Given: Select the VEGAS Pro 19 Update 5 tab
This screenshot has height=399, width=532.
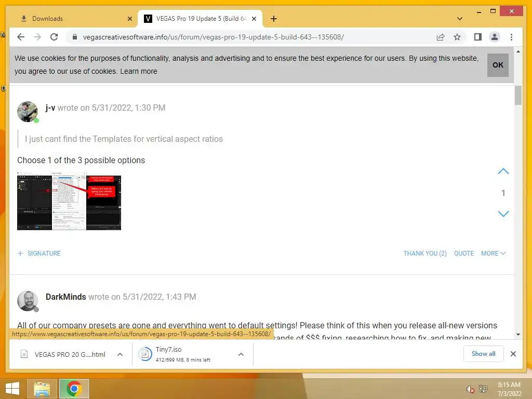Looking at the screenshot, I should (x=199, y=19).
